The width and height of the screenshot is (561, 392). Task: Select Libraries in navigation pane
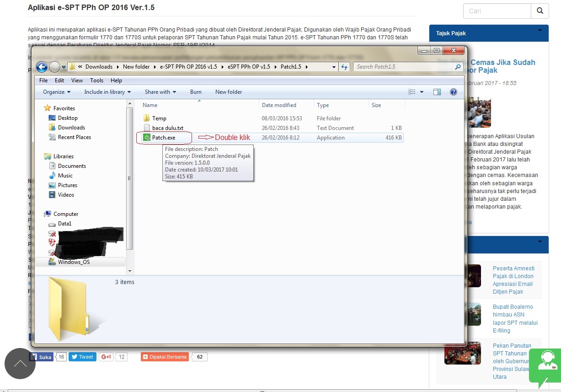(x=64, y=156)
